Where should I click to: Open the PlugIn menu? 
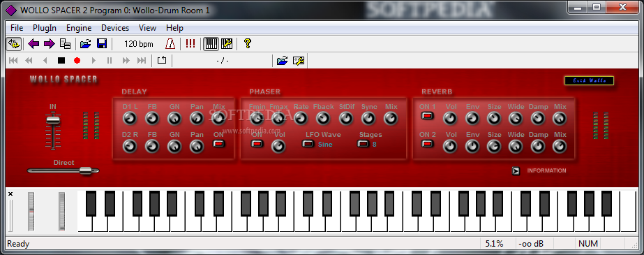45,28
